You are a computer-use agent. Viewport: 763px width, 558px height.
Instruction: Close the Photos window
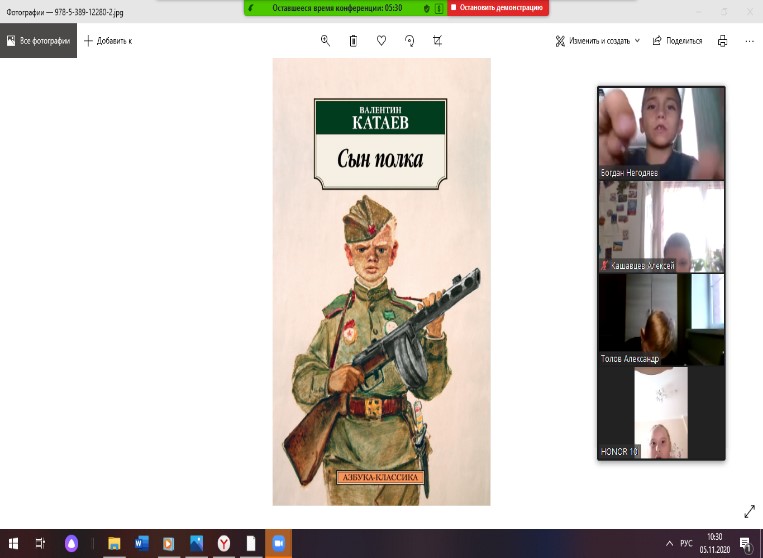point(750,12)
